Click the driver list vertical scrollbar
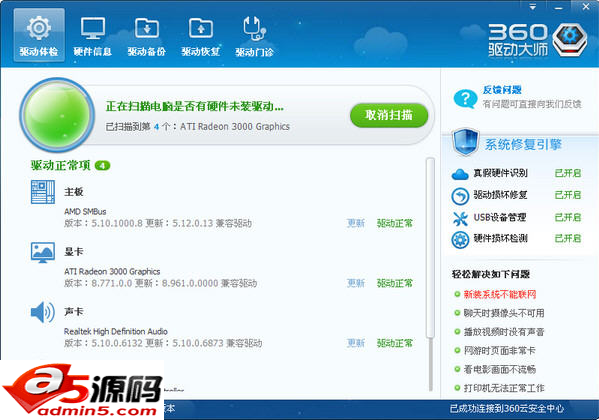 (x=431, y=248)
